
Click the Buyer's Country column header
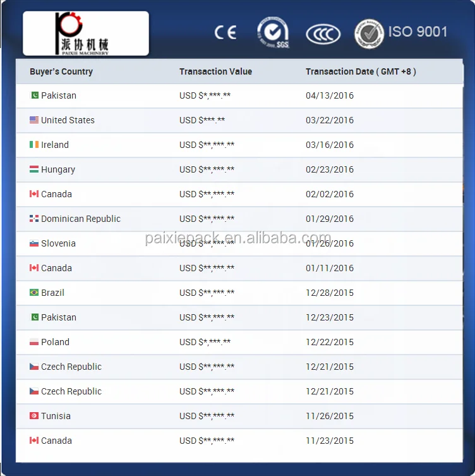click(x=61, y=71)
